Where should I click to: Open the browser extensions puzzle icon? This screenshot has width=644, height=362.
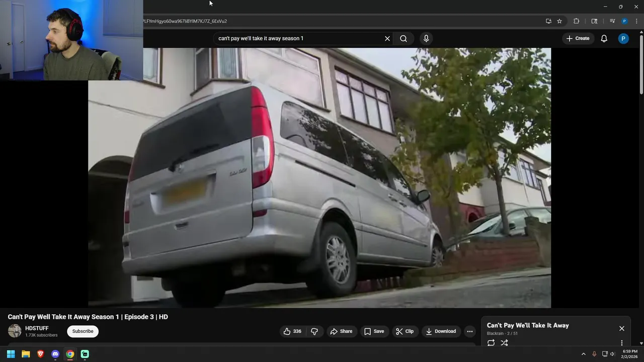coord(577,21)
